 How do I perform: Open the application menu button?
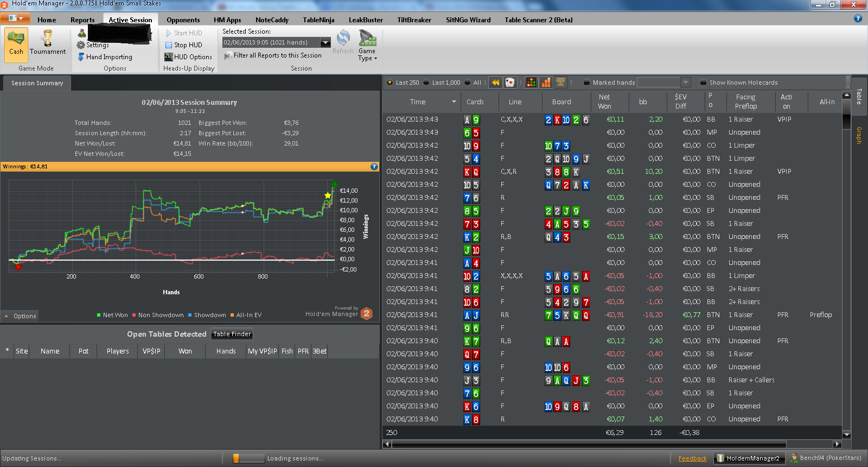point(15,18)
